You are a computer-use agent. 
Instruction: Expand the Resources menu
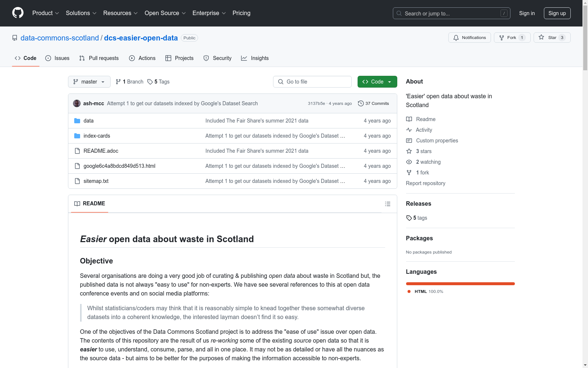point(121,13)
